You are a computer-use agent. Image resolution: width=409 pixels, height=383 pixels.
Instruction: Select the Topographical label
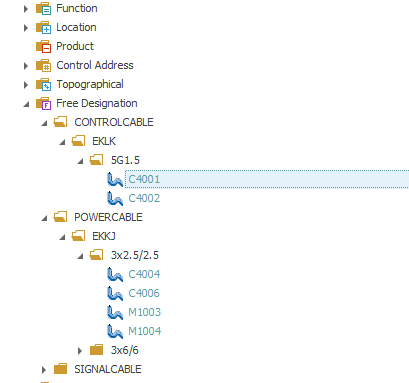click(x=90, y=85)
